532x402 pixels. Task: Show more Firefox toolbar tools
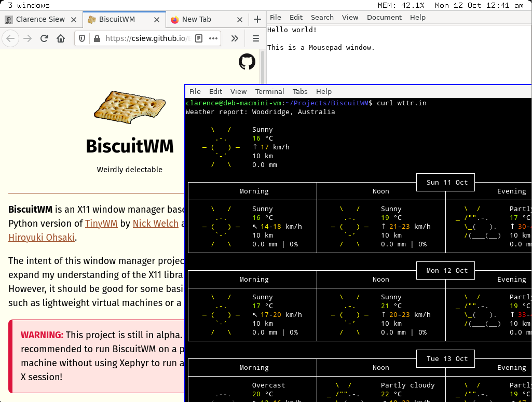pyautogui.click(x=235, y=38)
